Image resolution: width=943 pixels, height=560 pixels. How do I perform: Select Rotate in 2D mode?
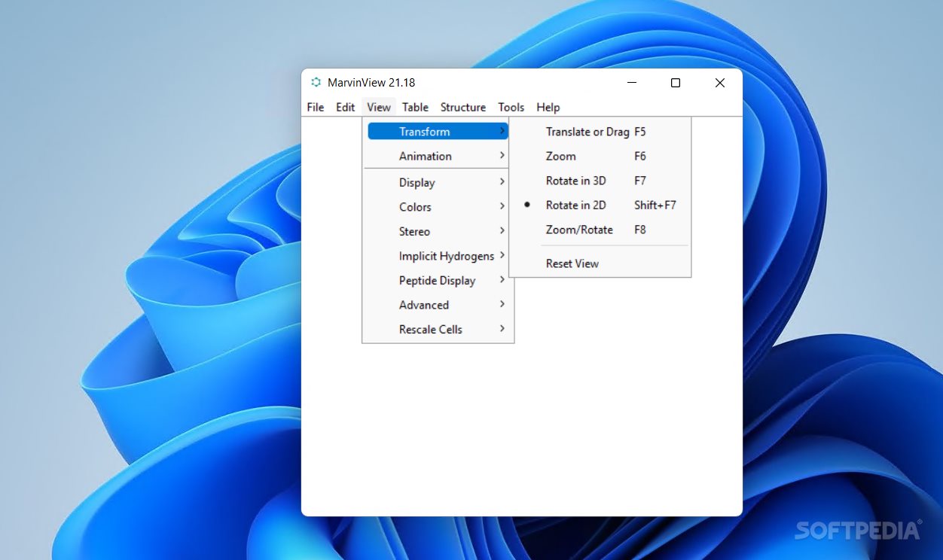tap(600, 205)
